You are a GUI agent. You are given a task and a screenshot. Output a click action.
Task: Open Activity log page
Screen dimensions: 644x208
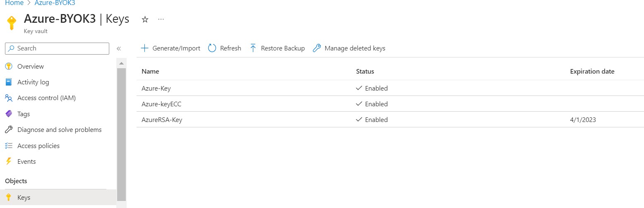coord(33,82)
